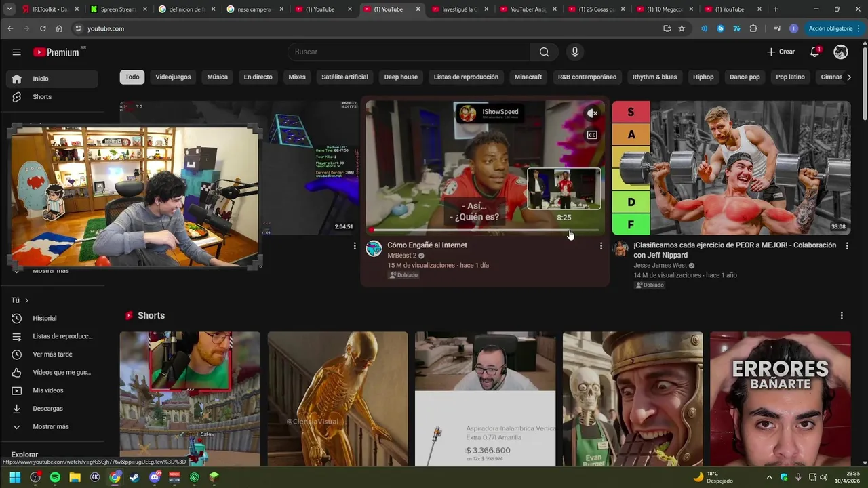Select the Música filter chip
The width and height of the screenshot is (868, 488).
tap(217, 77)
